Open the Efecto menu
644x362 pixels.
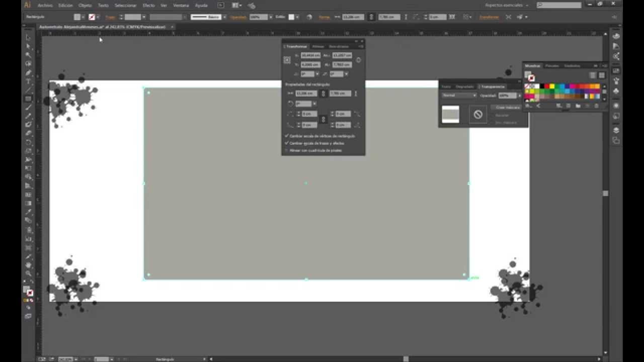148,5
